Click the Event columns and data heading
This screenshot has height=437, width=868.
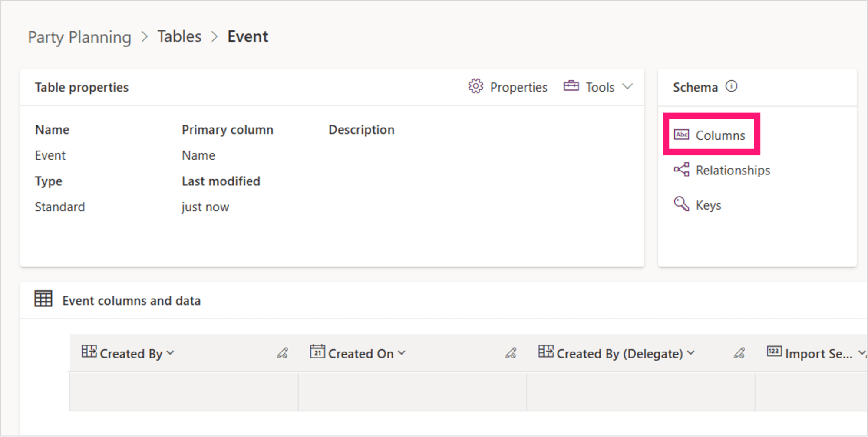click(132, 301)
